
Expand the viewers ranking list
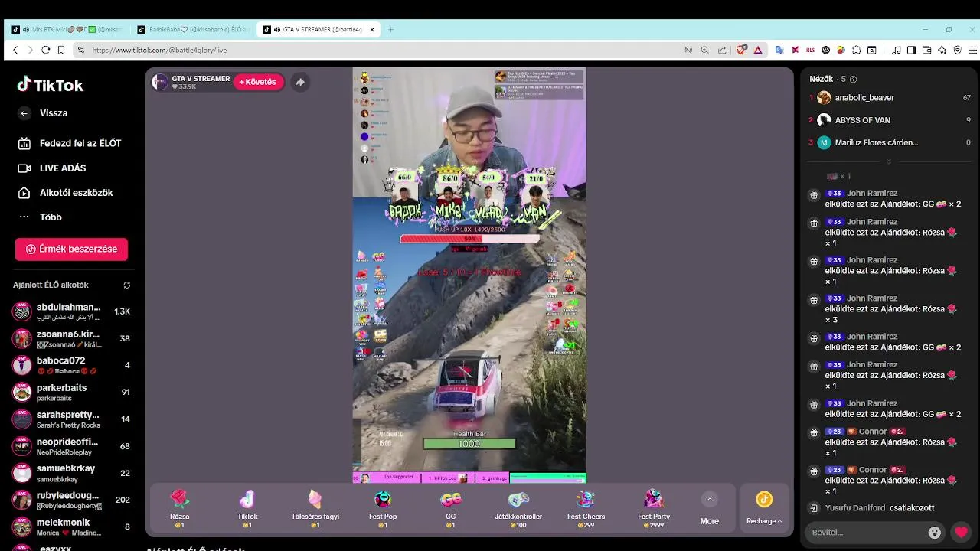pyautogui.click(x=889, y=161)
